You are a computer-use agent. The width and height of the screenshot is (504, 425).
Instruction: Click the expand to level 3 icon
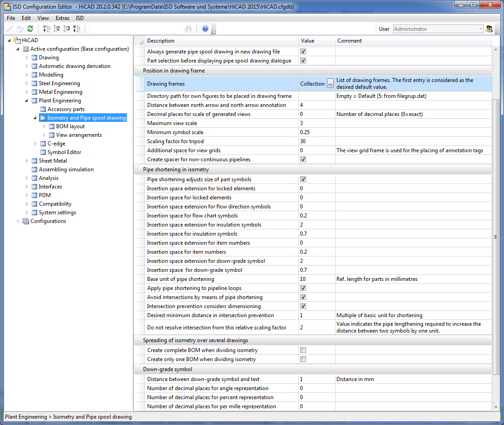coord(67,29)
